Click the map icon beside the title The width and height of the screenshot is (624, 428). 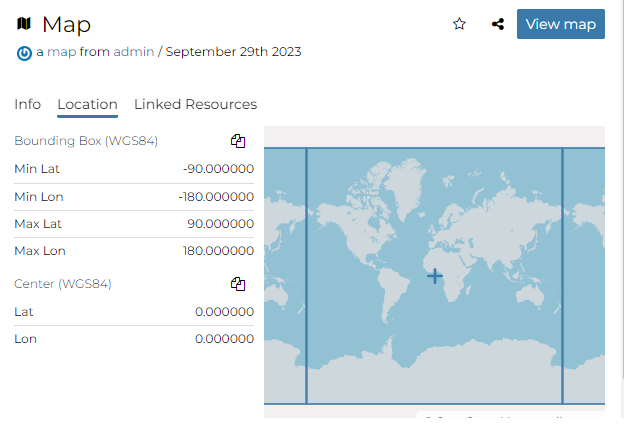point(25,23)
